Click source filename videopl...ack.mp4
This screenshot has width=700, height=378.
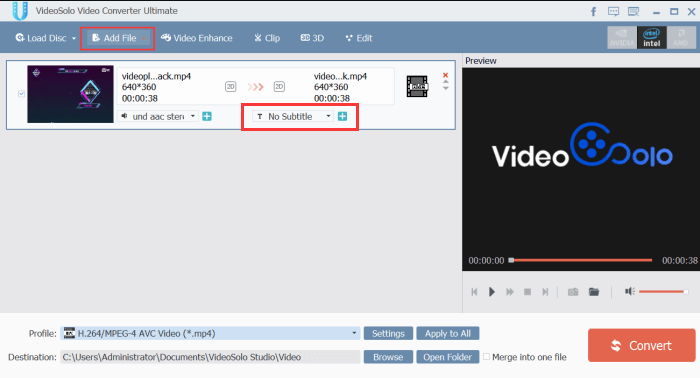point(156,76)
